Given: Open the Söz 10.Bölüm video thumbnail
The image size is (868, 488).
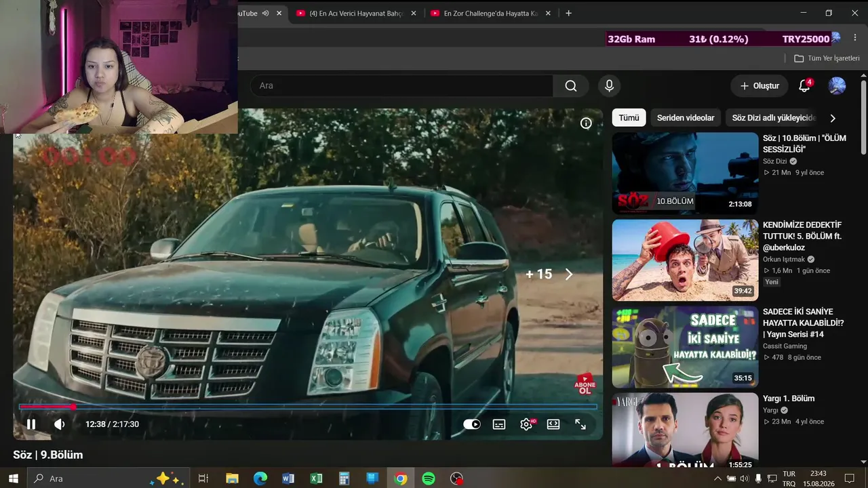Looking at the screenshot, I should [x=685, y=173].
